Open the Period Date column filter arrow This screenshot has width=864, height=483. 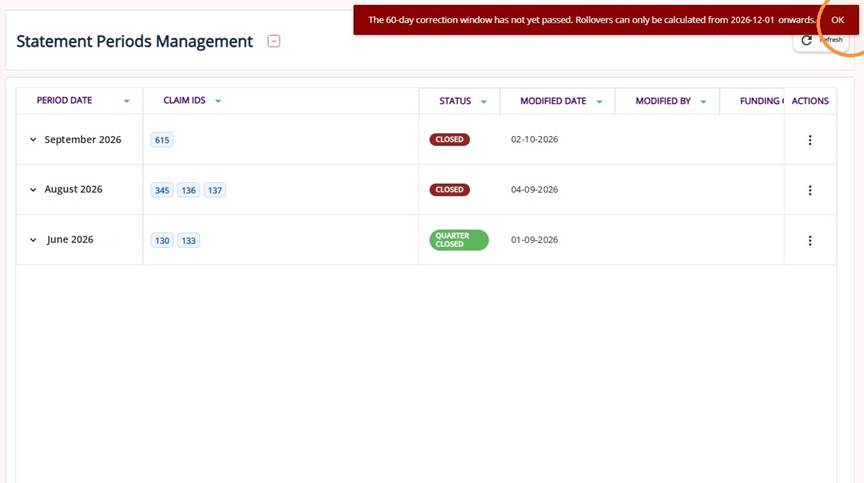tap(127, 101)
